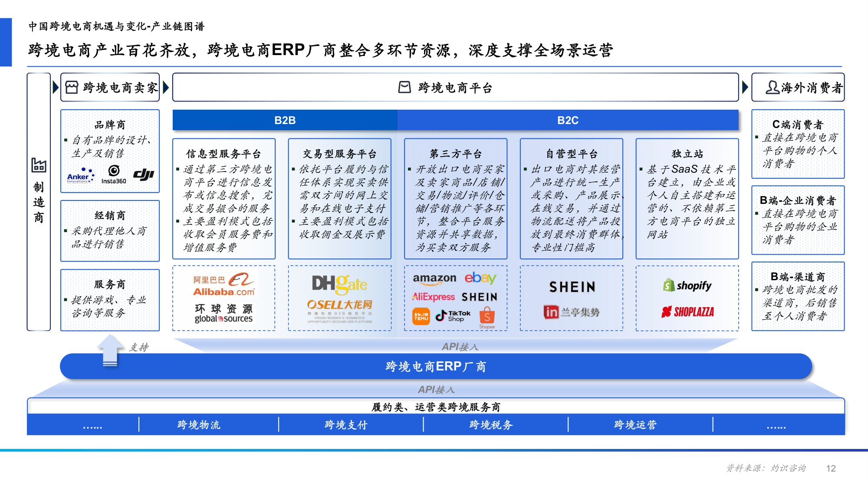The width and height of the screenshot is (868, 488).
Task: Click the upward 支持 arrow
Action: click(110, 350)
